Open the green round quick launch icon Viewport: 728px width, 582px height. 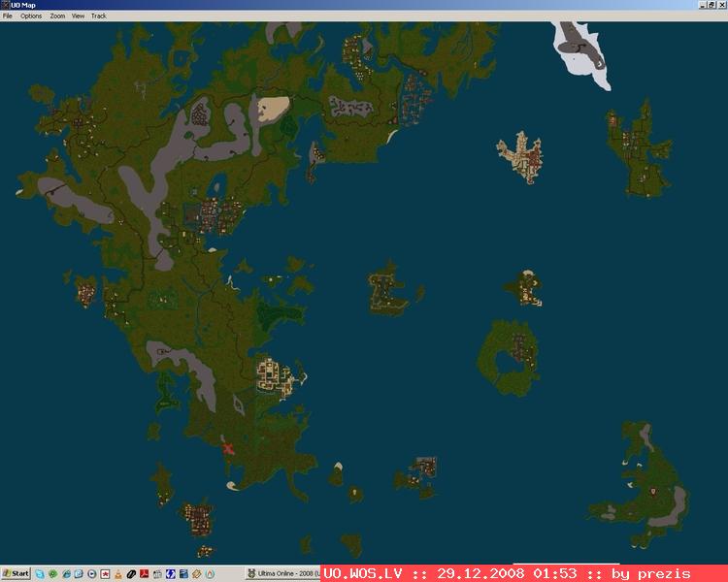(53, 574)
